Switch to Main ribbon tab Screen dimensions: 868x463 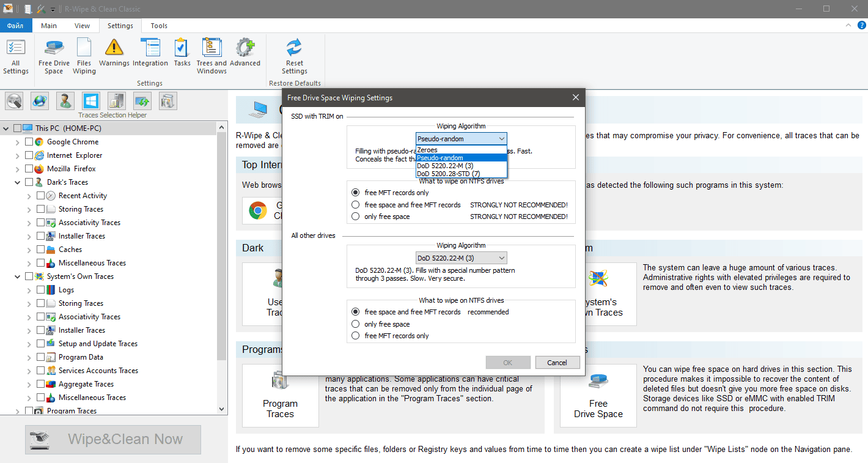[49, 26]
